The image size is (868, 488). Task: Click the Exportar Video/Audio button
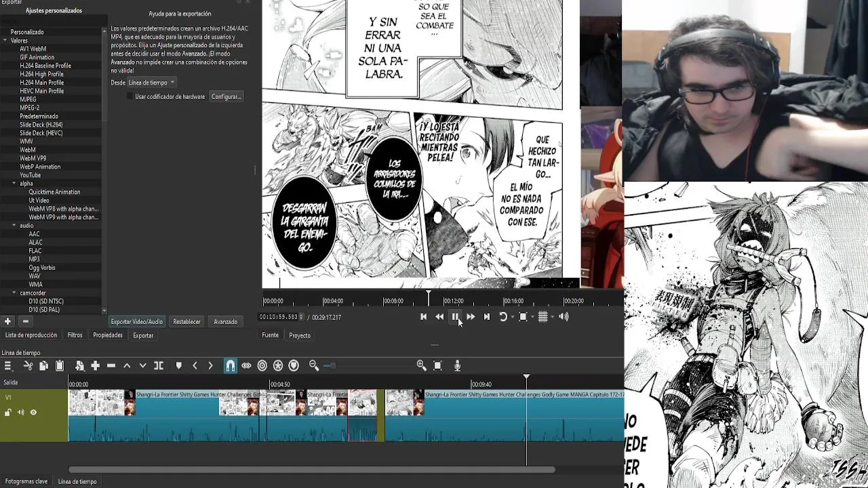pyautogui.click(x=136, y=322)
